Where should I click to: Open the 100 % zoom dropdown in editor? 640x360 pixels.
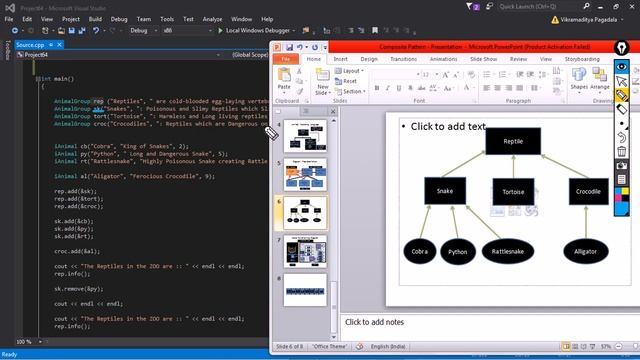[x=29, y=342]
